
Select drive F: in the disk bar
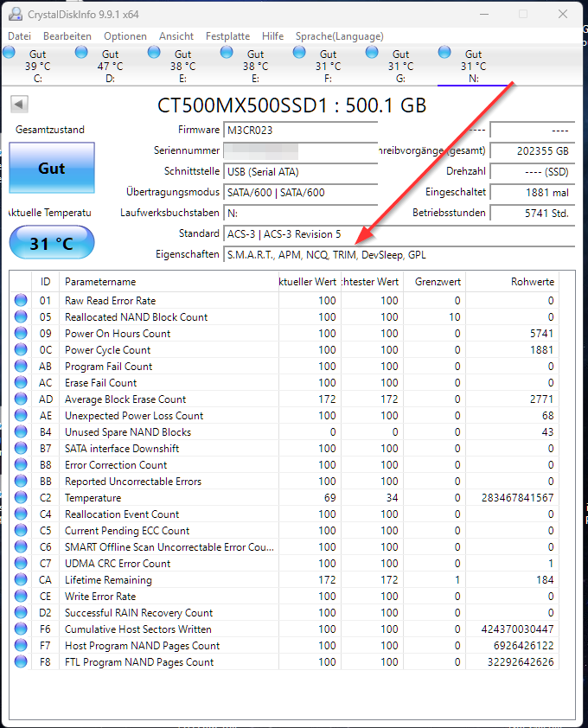pos(329,66)
